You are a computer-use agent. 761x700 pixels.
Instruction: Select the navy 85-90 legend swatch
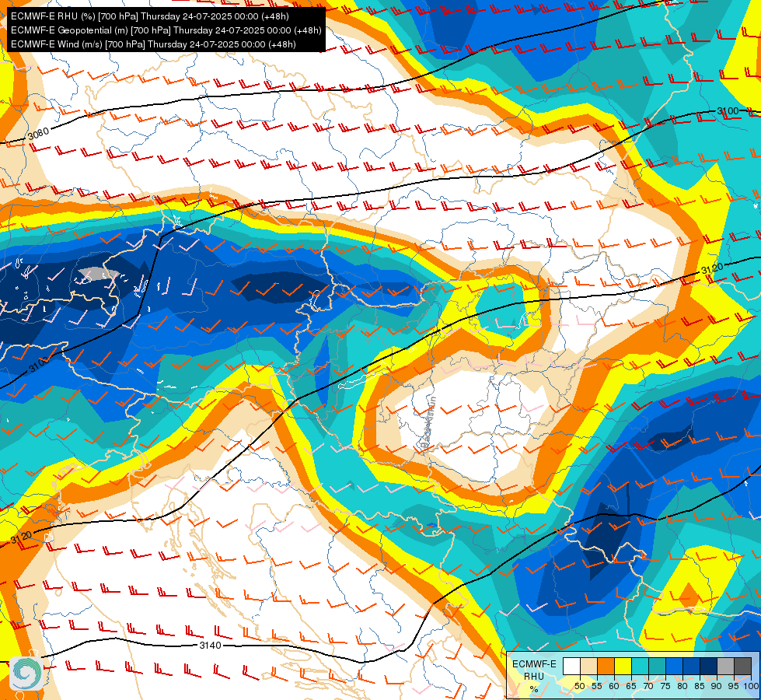[709, 666]
